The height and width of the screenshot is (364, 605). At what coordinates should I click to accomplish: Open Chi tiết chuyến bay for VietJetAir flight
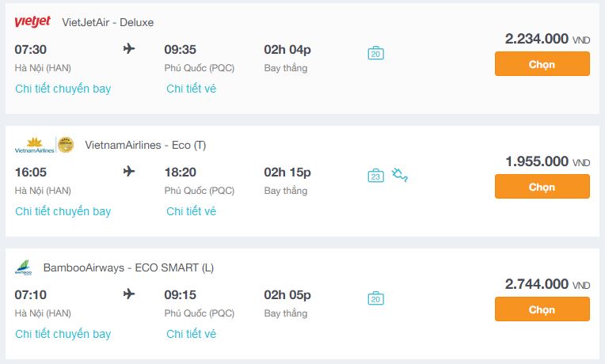pyautogui.click(x=63, y=89)
